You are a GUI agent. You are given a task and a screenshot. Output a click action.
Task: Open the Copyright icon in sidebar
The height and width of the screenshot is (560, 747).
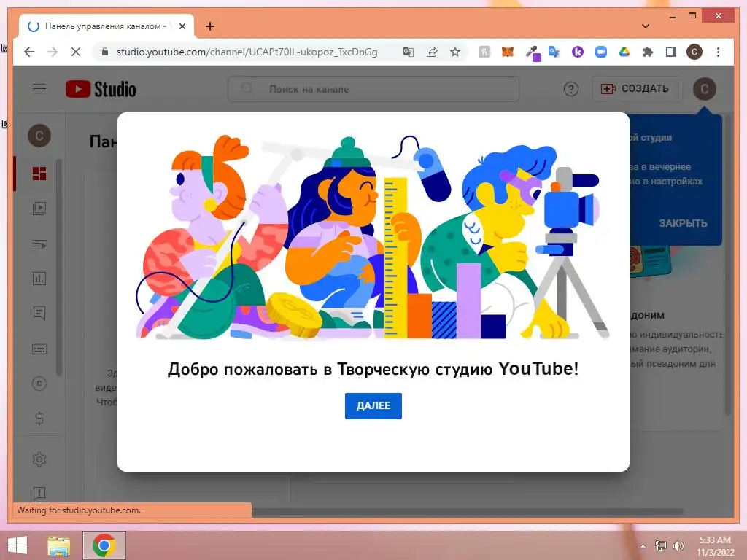tap(39, 384)
